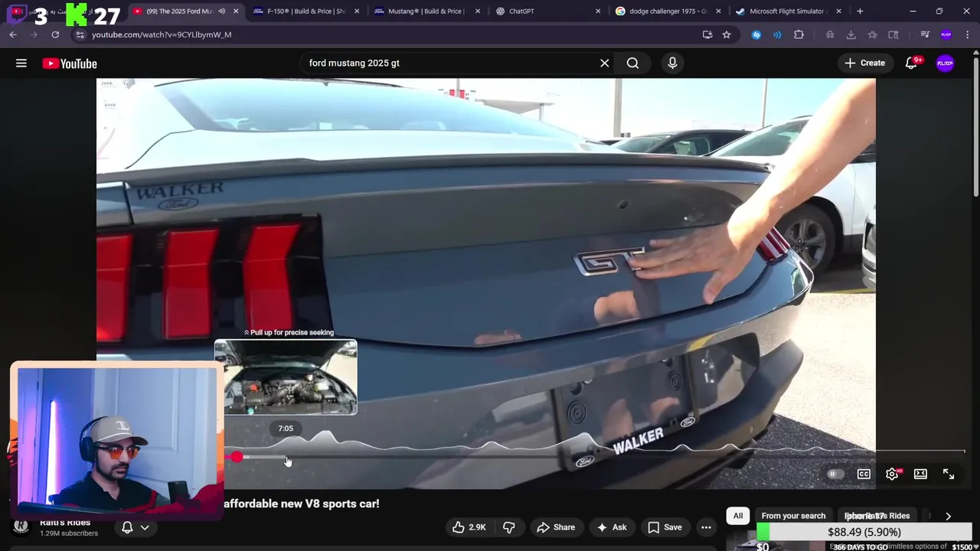
Task: Open the YouTube guide hamburger menu
Action: pos(21,64)
